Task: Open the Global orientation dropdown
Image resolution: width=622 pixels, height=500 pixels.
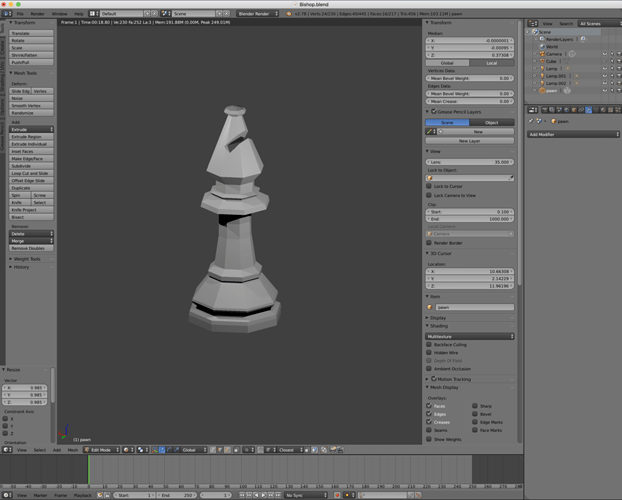Action: pos(194,450)
